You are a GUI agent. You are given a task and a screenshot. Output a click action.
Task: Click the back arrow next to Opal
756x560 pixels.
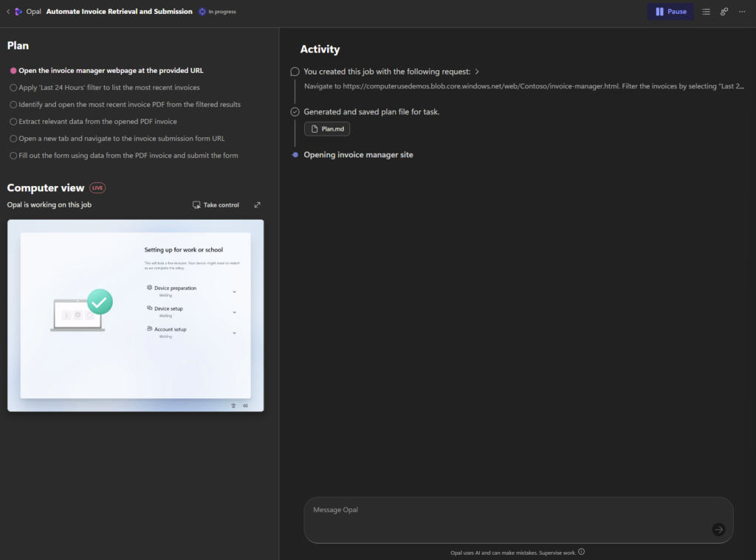coord(8,12)
